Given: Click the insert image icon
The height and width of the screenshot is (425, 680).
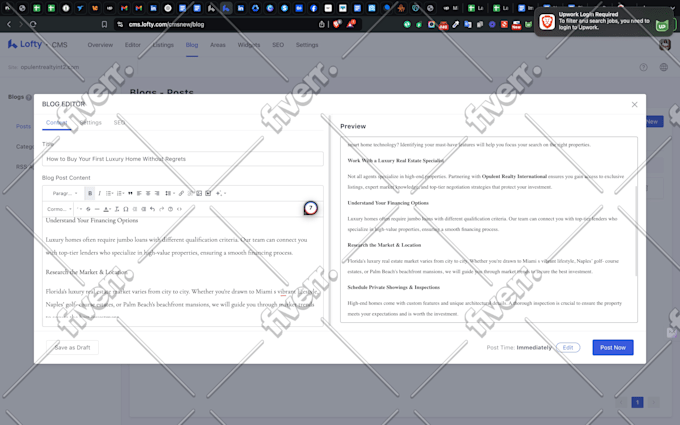Looking at the screenshot, I should click(199, 193).
